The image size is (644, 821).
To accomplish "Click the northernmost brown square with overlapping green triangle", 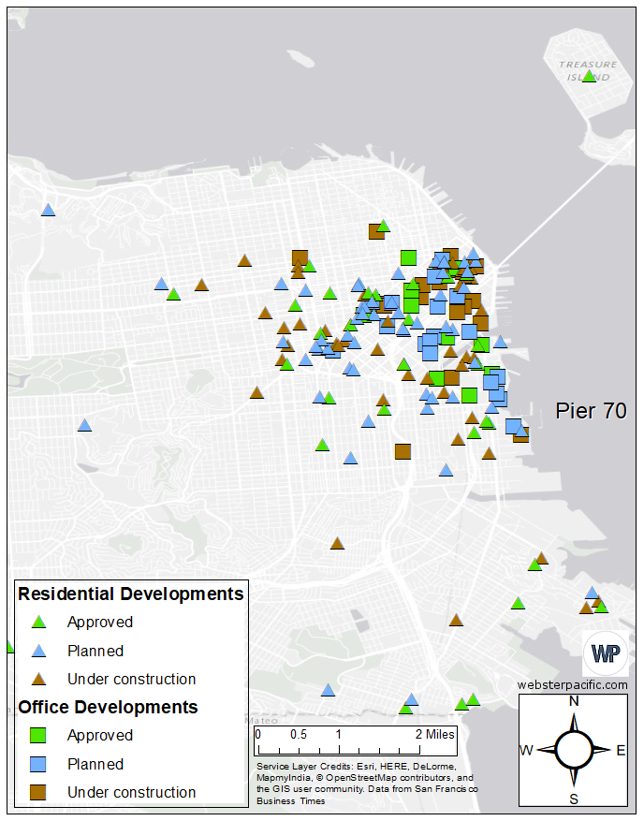I will pos(376,231).
